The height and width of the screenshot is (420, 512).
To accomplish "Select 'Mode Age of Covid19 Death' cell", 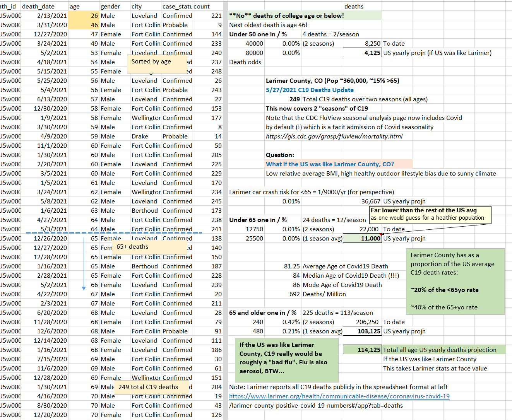I will click(342, 285).
